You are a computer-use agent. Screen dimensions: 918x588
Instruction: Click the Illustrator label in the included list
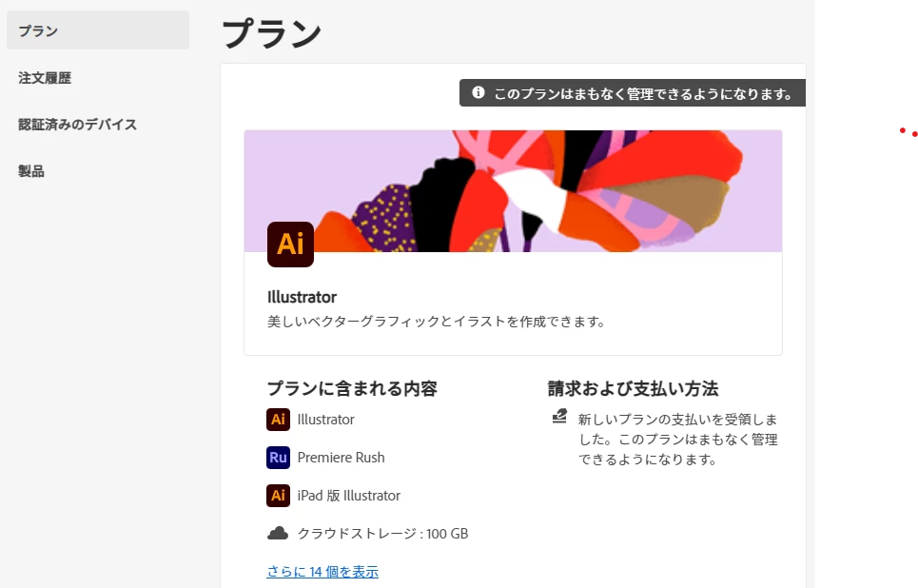(x=326, y=420)
